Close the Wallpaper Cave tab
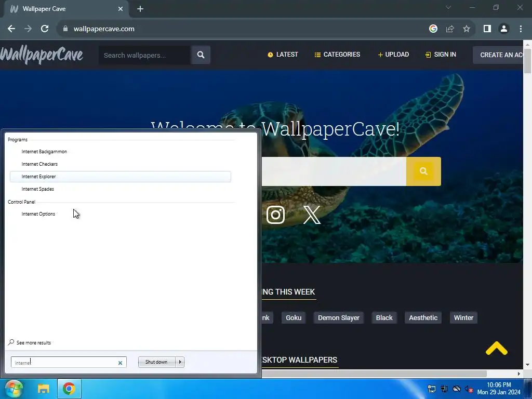Image resolution: width=532 pixels, height=399 pixels. point(121,9)
